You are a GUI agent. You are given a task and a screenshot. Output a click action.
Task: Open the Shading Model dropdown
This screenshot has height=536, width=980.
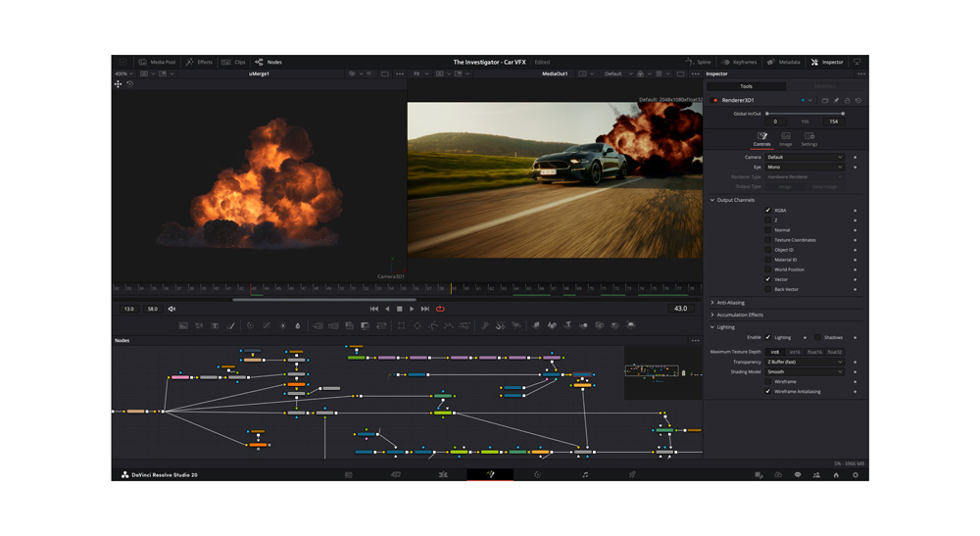tap(804, 371)
